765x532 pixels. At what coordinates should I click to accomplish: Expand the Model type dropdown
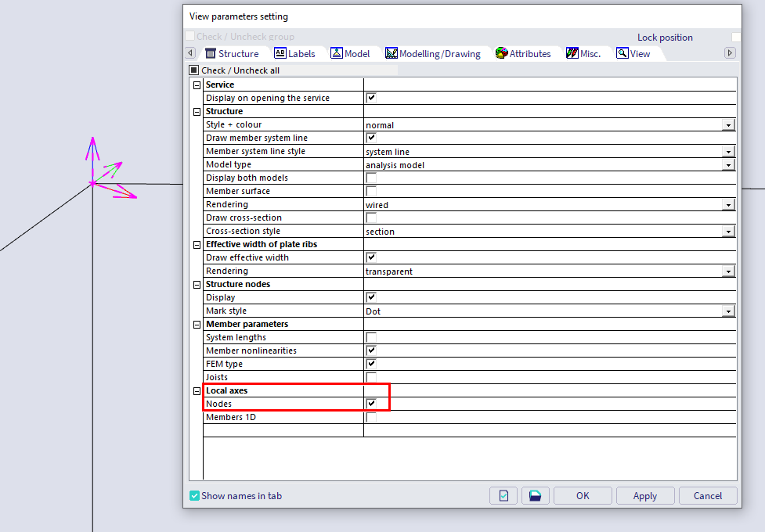[728, 165]
